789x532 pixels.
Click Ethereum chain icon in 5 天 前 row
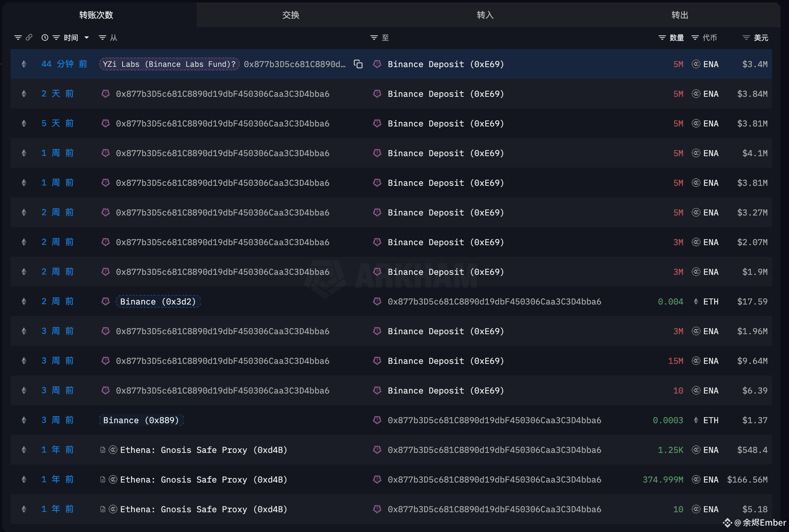24,123
